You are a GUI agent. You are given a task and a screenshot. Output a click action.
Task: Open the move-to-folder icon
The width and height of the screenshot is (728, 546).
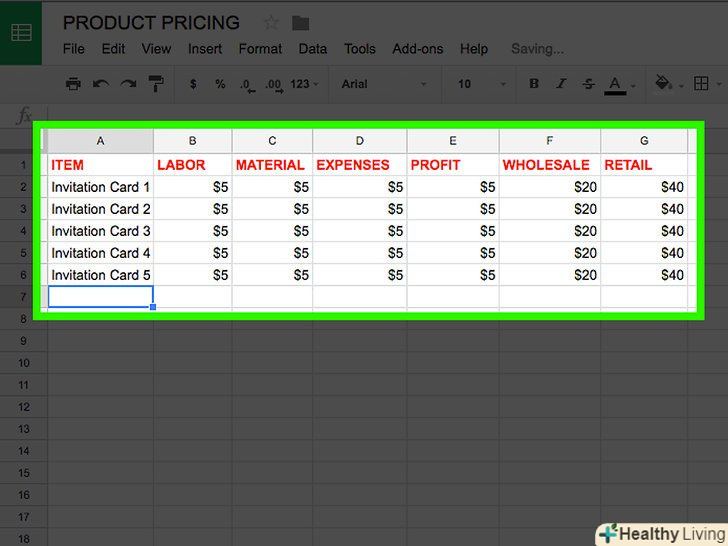(x=300, y=23)
